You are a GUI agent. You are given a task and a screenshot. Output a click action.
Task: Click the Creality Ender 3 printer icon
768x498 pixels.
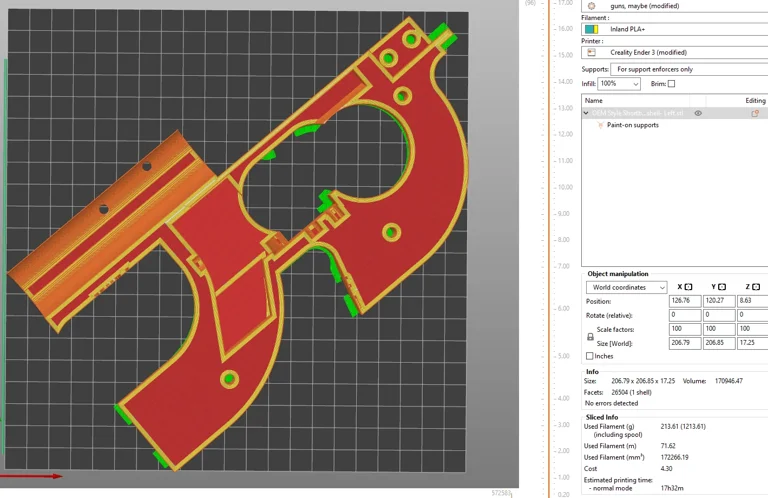click(591, 52)
